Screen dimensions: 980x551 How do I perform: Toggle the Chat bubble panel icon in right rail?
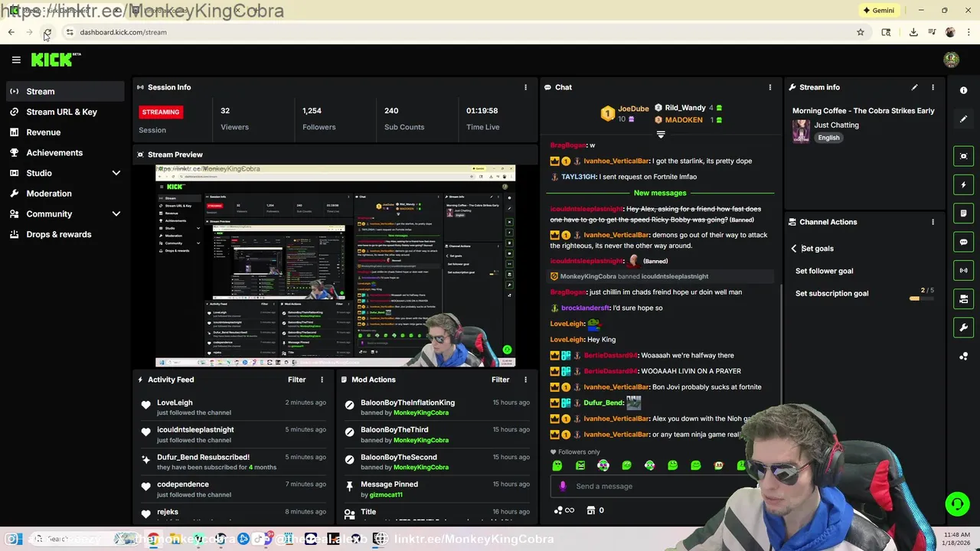click(963, 242)
